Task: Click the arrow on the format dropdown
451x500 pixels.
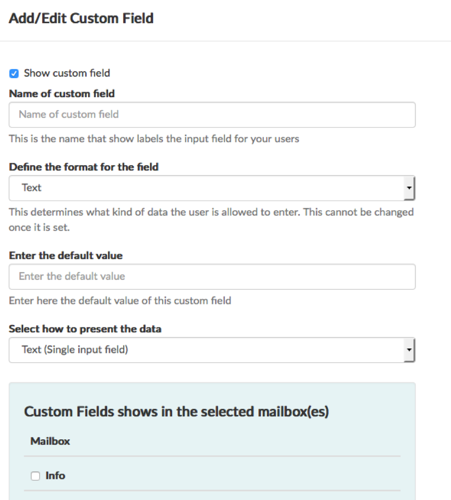Action: (409, 188)
